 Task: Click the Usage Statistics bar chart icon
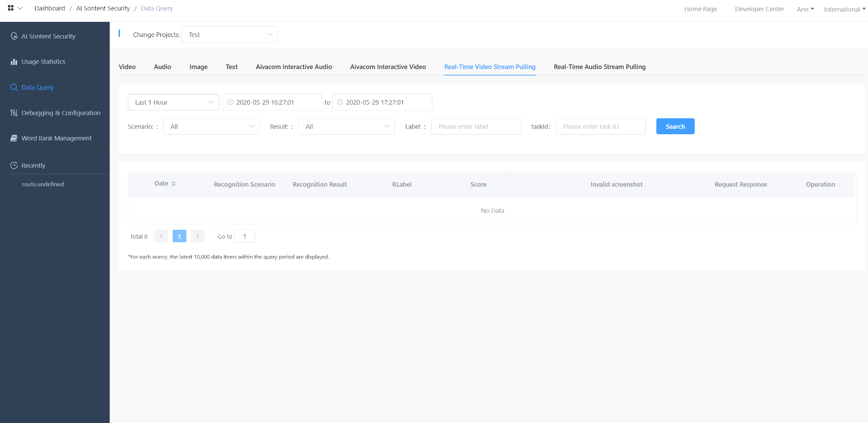[14, 62]
